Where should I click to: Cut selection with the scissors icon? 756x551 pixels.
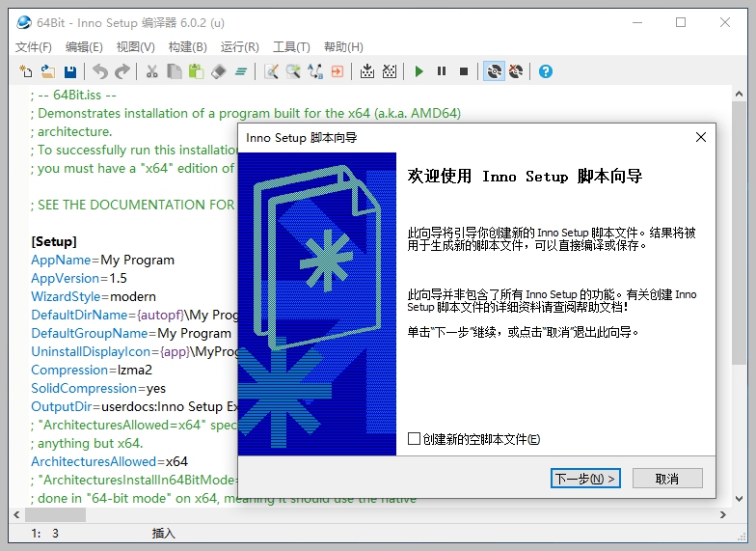click(x=152, y=71)
